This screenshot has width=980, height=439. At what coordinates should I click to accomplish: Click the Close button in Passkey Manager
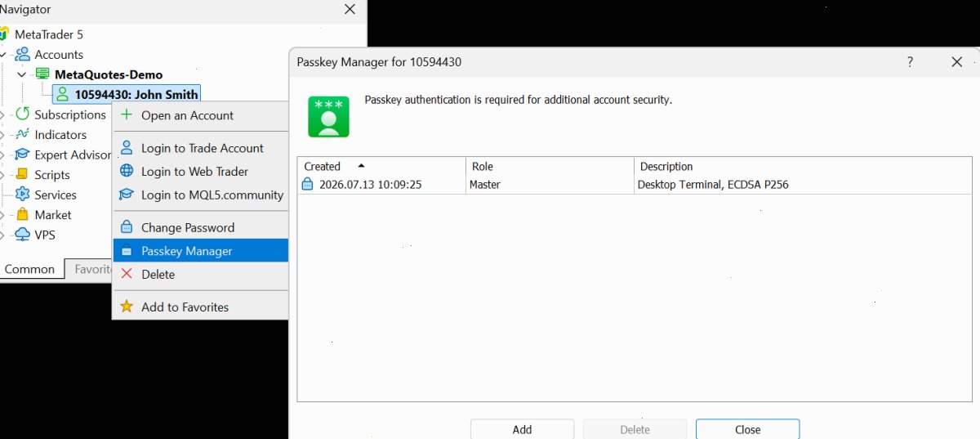coord(747,429)
